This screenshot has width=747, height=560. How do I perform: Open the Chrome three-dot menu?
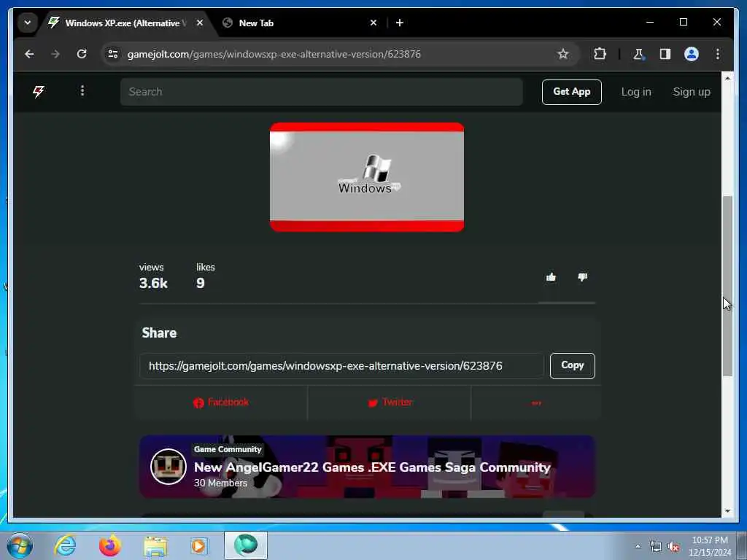pos(718,54)
